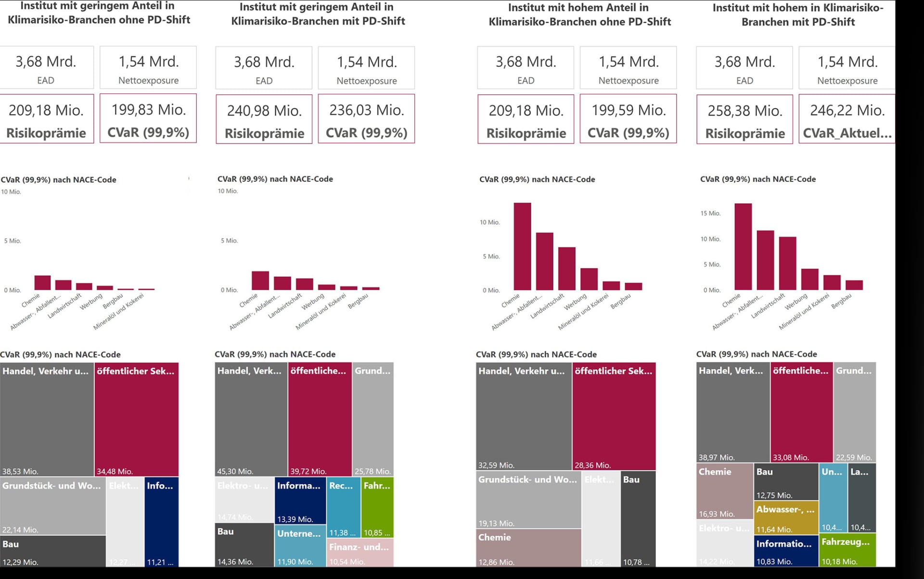Click the Bau tile with 10,78
924x579 pixels.
pyautogui.click(x=638, y=519)
